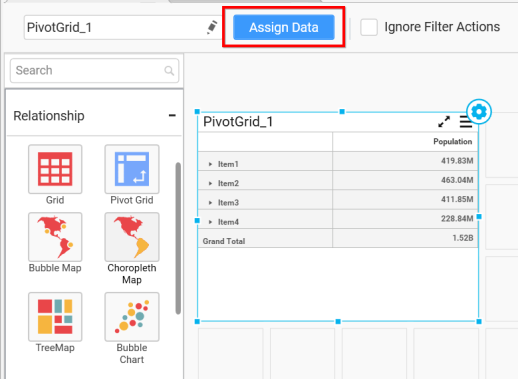This screenshot has height=379, width=518.
Task: Choose the Bubble Map widget
Action: (x=55, y=237)
